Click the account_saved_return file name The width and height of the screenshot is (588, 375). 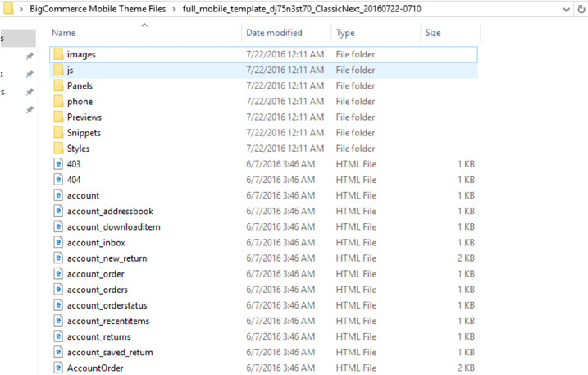[110, 353]
